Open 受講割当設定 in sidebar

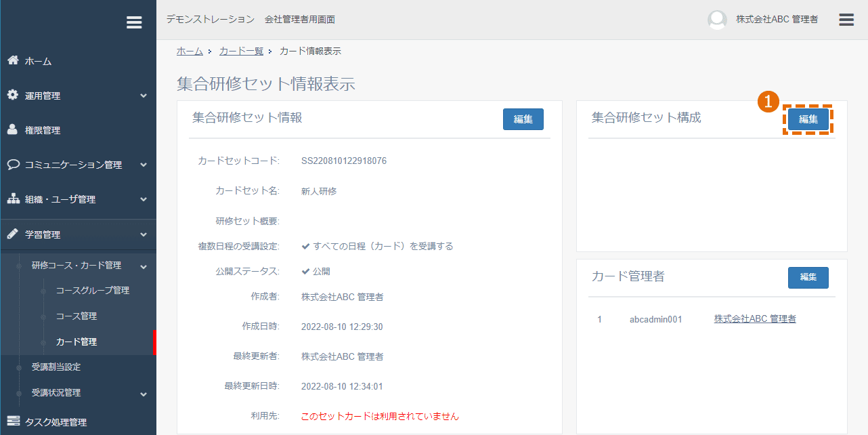[56, 367]
